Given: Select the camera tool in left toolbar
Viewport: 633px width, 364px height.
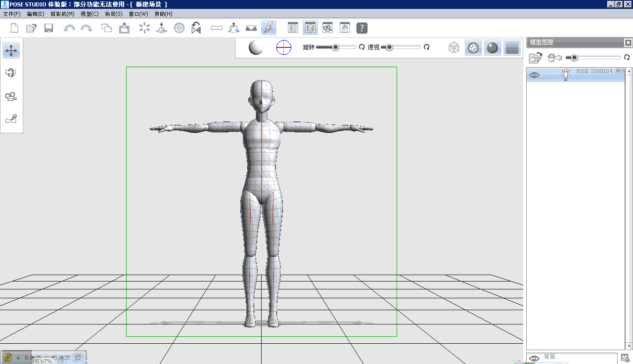Looking at the screenshot, I should click(x=11, y=96).
